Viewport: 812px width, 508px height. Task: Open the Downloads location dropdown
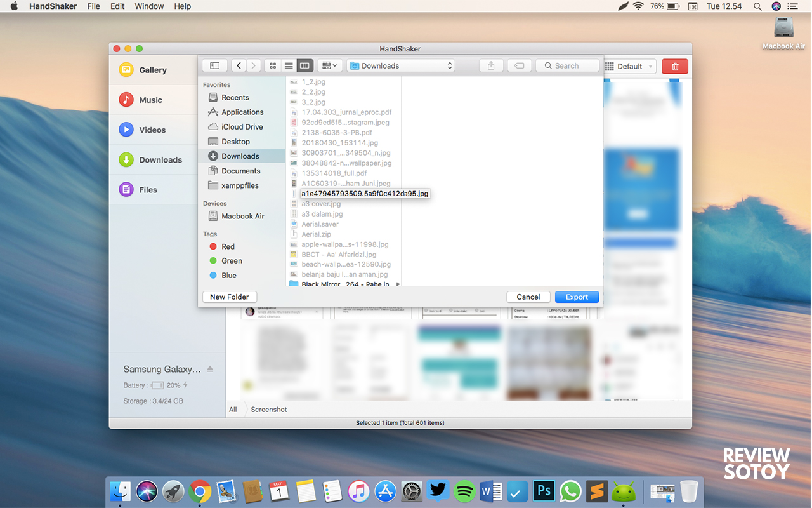pos(401,65)
